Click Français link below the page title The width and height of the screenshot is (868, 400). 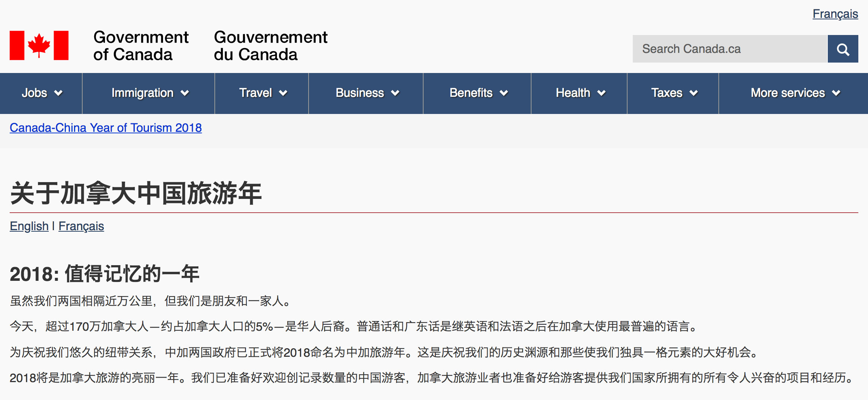click(81, 226)
